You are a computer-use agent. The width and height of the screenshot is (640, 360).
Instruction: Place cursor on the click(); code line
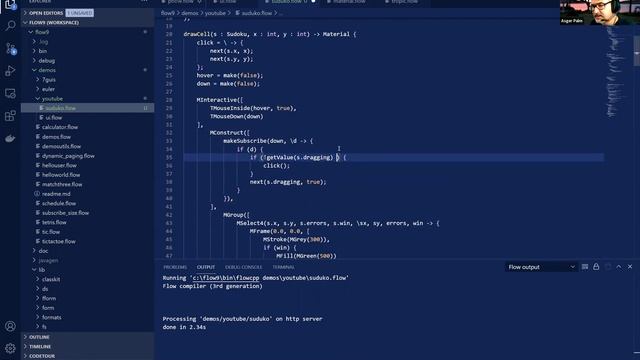click(x=276, y=166)
